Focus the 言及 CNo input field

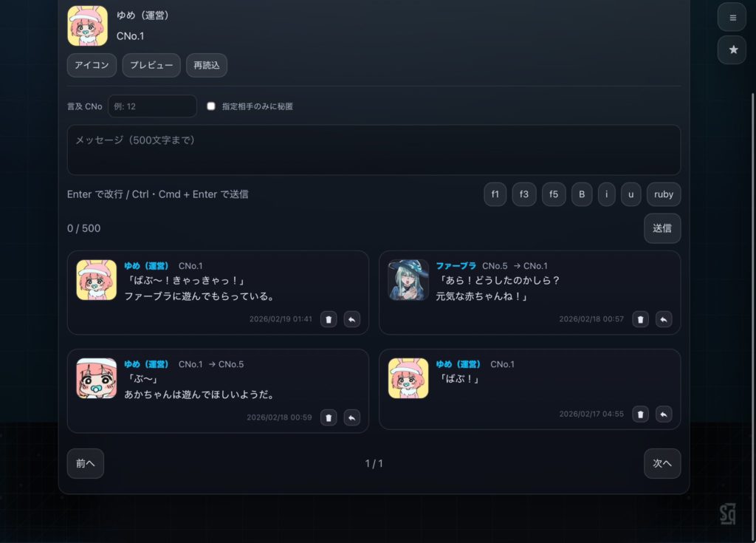tap(152, 106)
